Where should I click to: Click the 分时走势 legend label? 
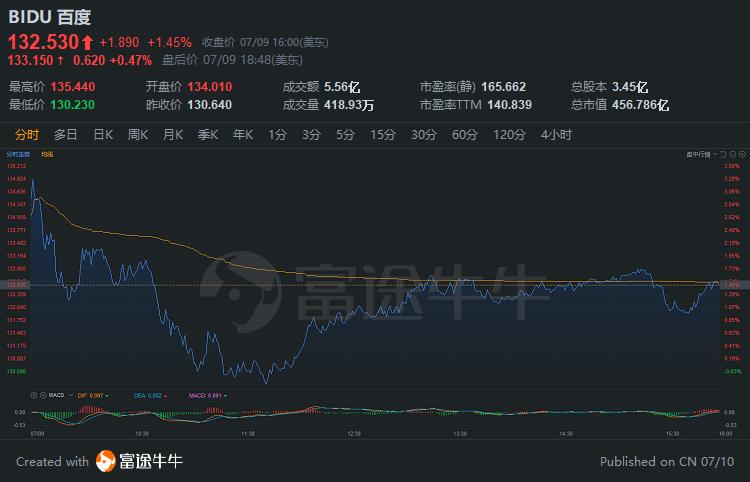tap(18, 154)
